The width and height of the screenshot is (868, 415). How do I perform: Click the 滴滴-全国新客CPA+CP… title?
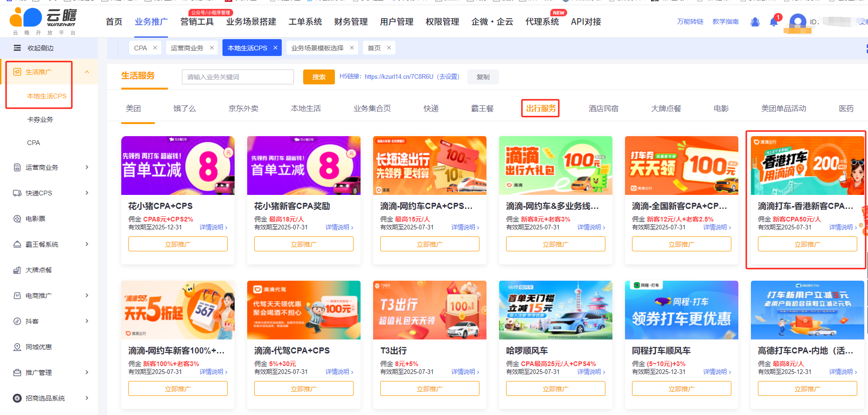(679, 206)
